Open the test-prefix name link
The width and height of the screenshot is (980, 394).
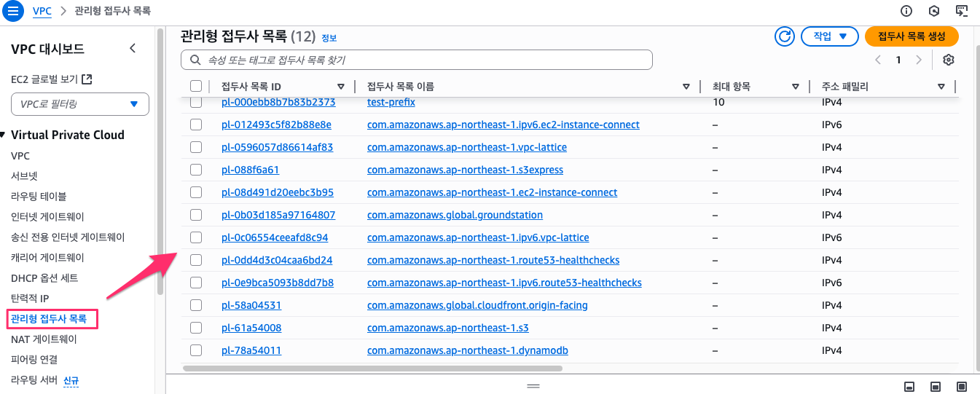[391, 102]
